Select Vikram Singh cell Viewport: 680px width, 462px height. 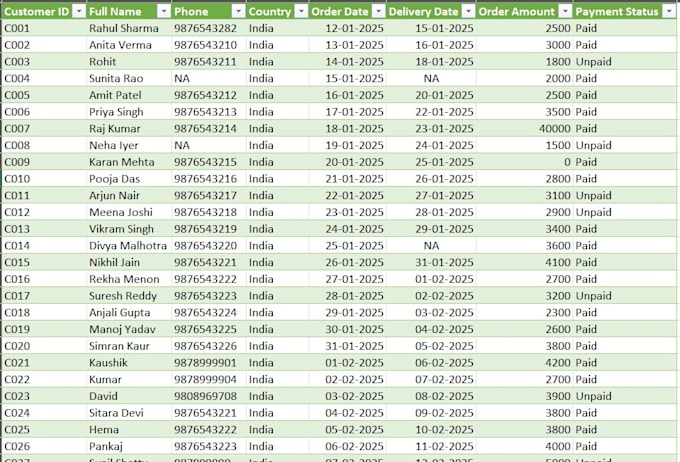pyautogui.click(x=129, y=229)
